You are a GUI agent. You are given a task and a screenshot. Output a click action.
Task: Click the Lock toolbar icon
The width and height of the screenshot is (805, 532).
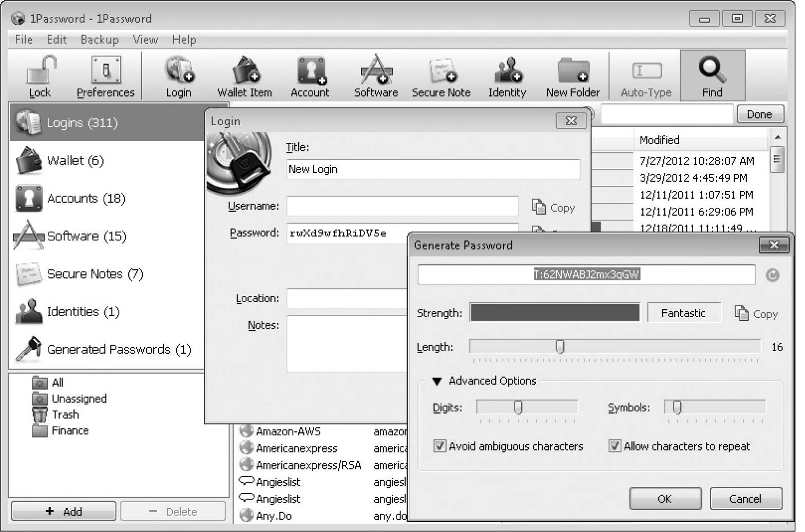point(40,76)
